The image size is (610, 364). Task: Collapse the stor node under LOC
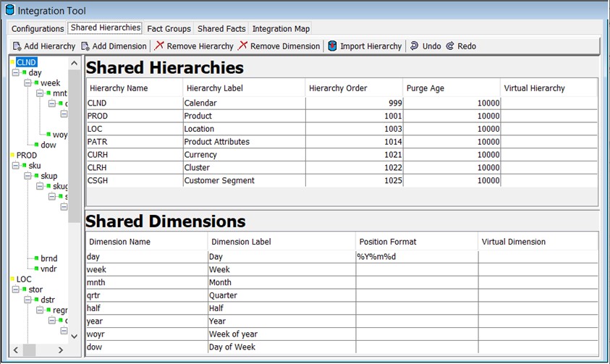[x=16, y=289]
